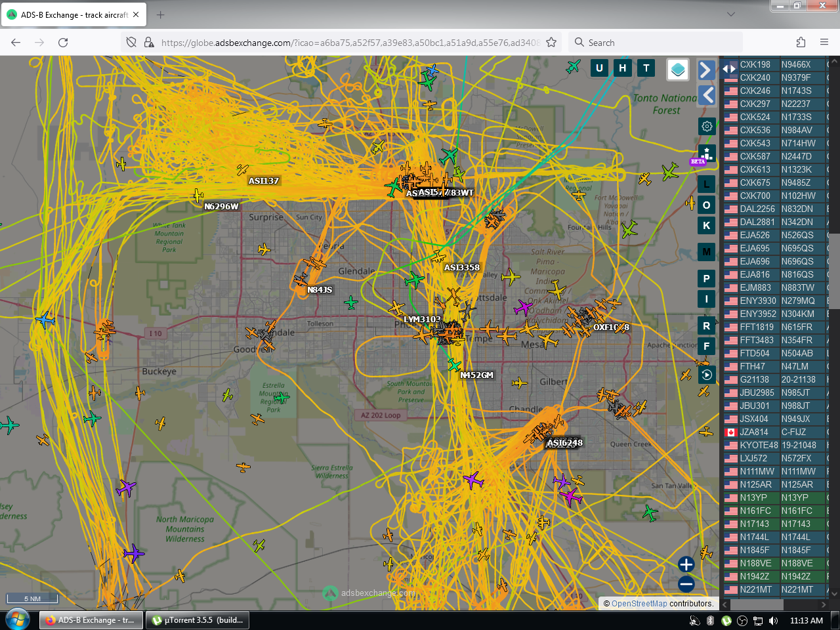Click the network tray icon
This screenshot has height=630, width=840.
point(758,620)
